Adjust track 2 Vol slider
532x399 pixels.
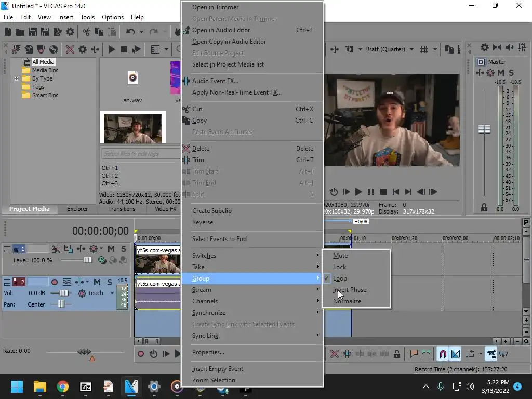[x=63, y=293]
